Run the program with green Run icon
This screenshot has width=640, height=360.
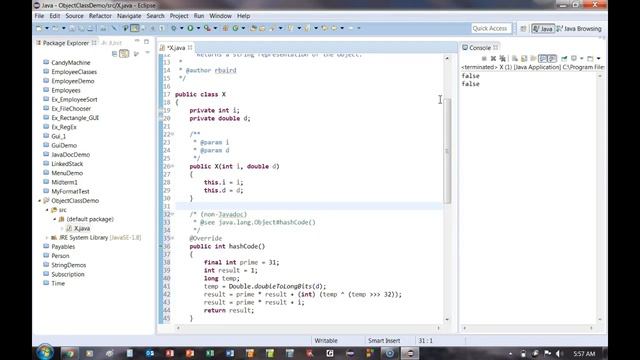pos(190,28)
